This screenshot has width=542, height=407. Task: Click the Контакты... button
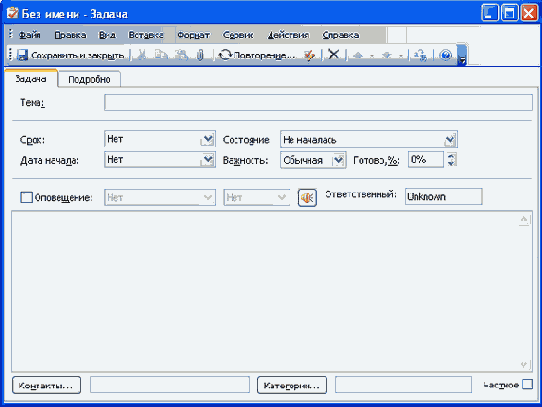[46, 385]
